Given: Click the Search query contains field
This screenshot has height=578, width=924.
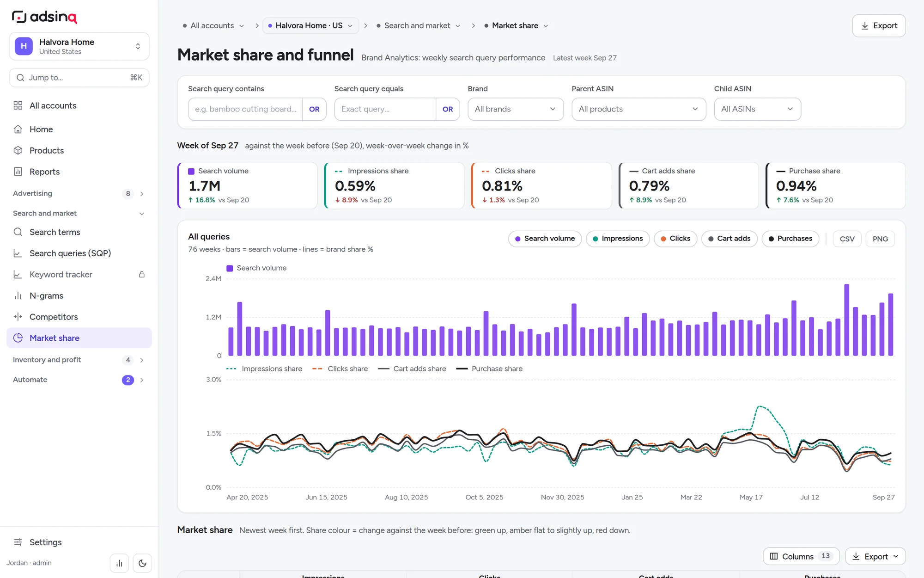Looking at the screenshot, I should (x=245, y=109).
